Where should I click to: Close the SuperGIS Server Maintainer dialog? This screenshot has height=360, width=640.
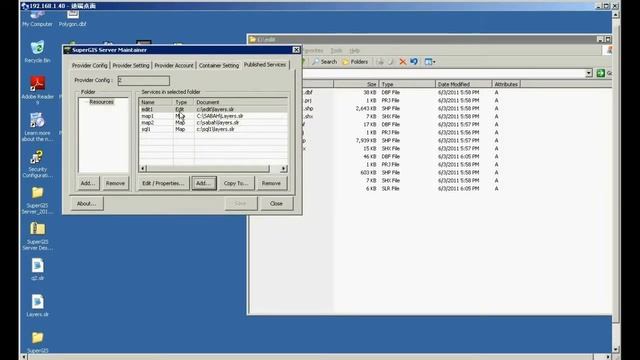pos(296,50)
